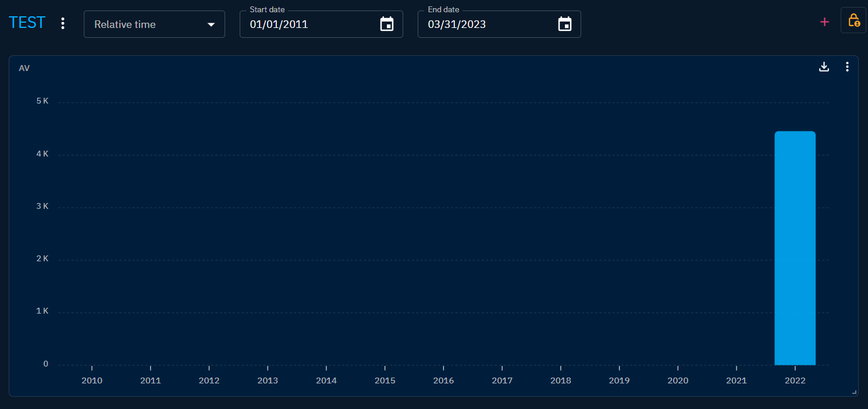Image resolution: width=868 pixels, height=409 pixels.
Task: Click the pink plus icon to add a widget
Action: click(x=824, y=22)
